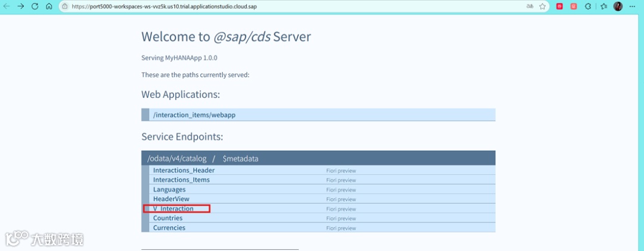Image resolution: width=644 pixels, height=251 pixels.
Task: Open Currencies entity link
Action: click(169, 228)
